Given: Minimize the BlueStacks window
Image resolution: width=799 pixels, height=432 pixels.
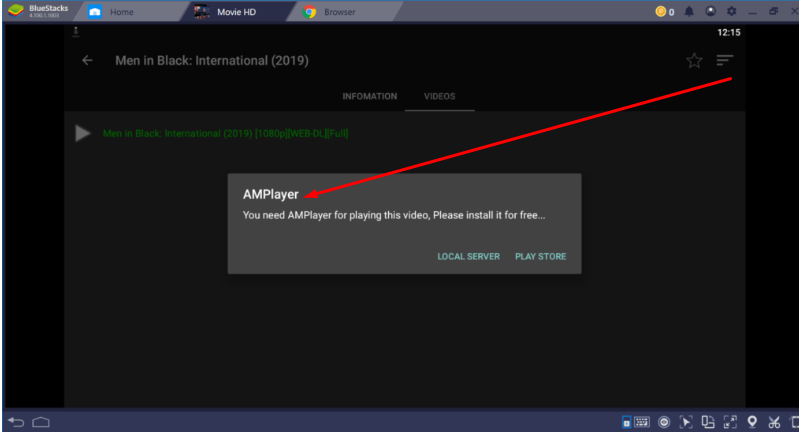Looking at the screenshot, I should pos(753,12).
